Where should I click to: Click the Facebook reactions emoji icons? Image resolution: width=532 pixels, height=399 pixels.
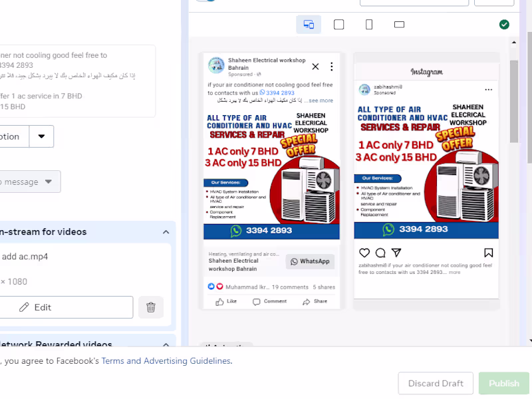point(215,287)
